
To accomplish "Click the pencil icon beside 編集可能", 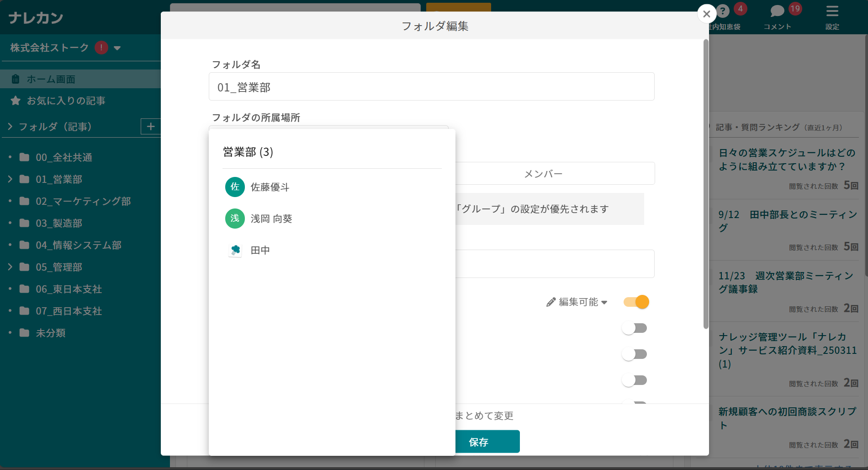I will coord(551,302).
